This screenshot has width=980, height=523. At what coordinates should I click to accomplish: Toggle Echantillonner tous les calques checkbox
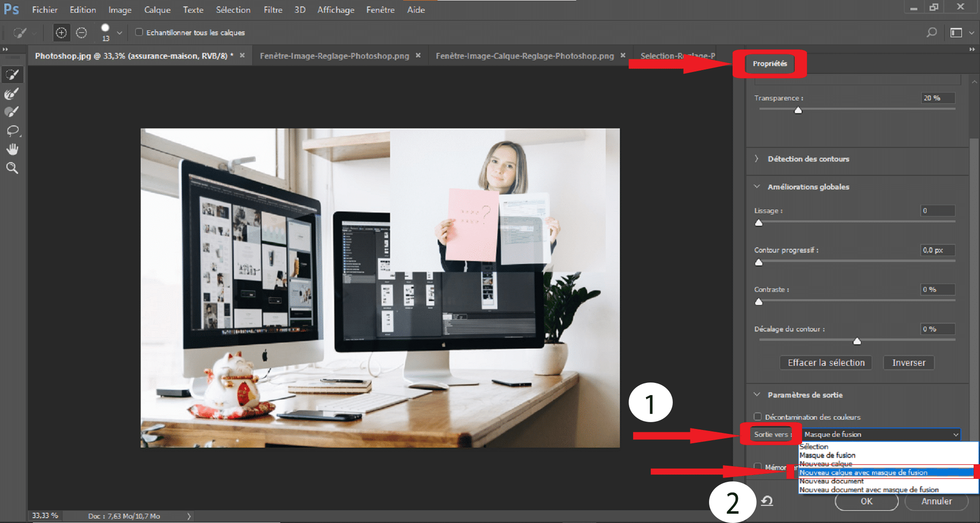pos(139,32)
